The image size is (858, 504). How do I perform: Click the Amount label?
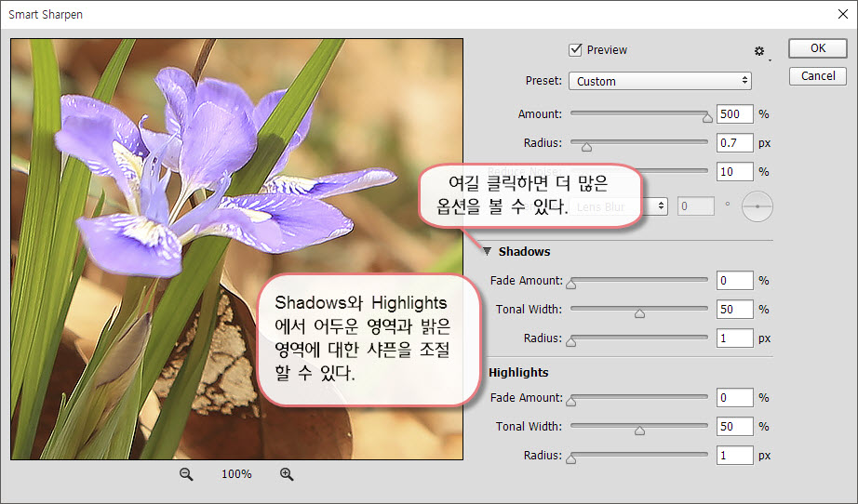point(540,114)
